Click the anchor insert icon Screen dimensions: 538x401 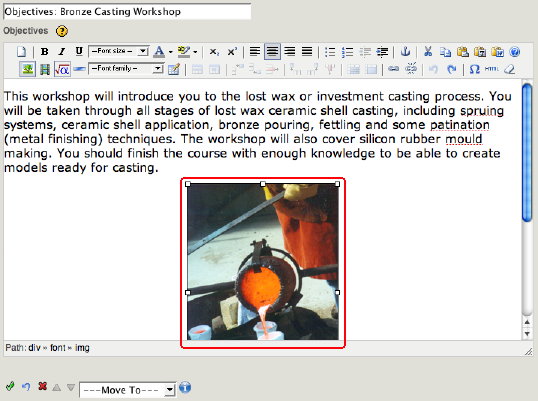tap(405, 52)
